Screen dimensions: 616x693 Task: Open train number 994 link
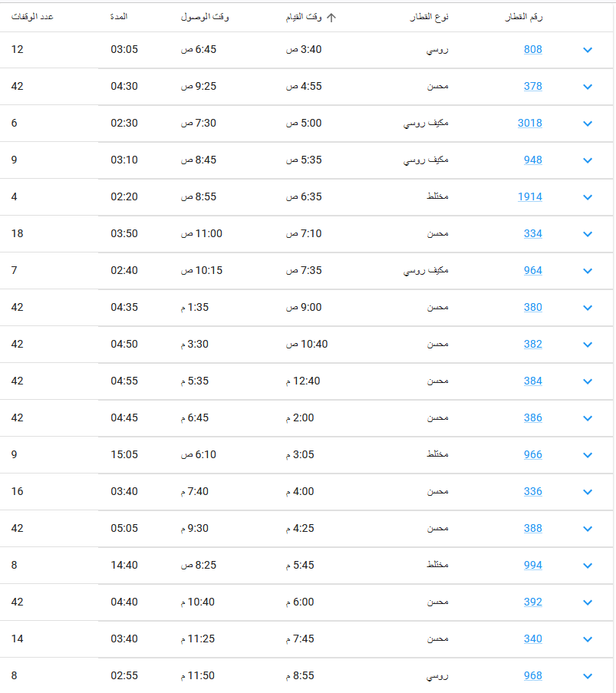pos(533,566)
